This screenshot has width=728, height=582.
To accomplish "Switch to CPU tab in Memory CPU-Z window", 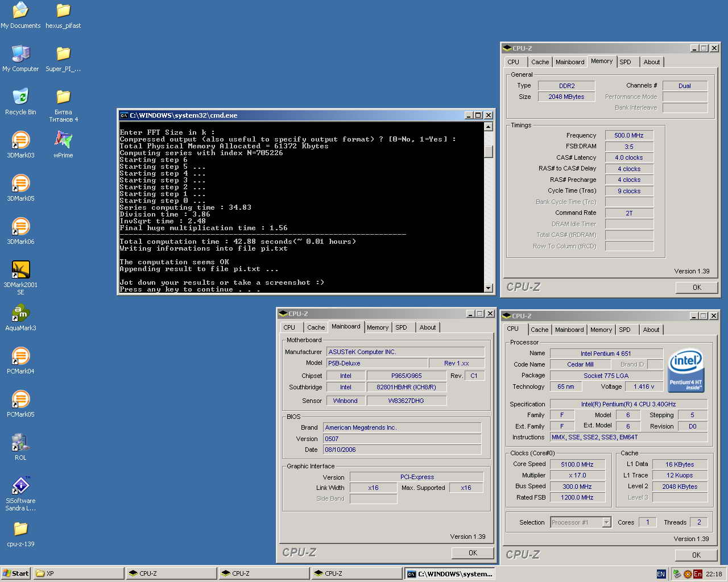I will [x=514, y=62].
